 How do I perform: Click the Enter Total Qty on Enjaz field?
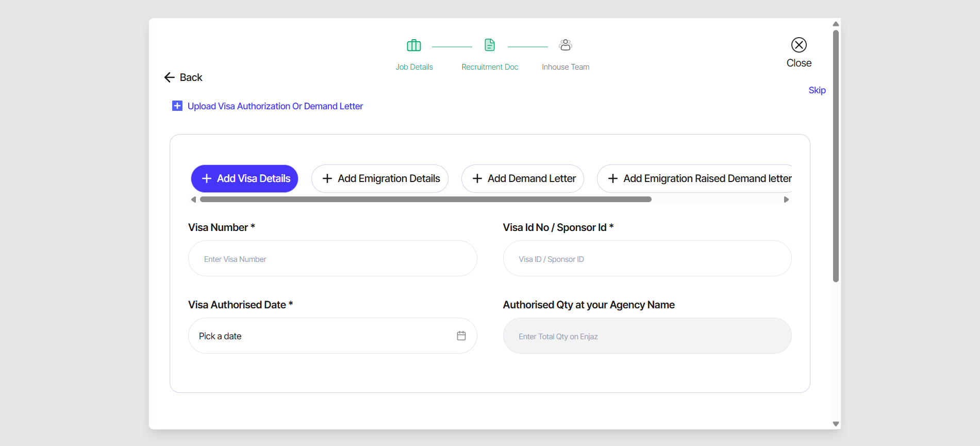647,336
